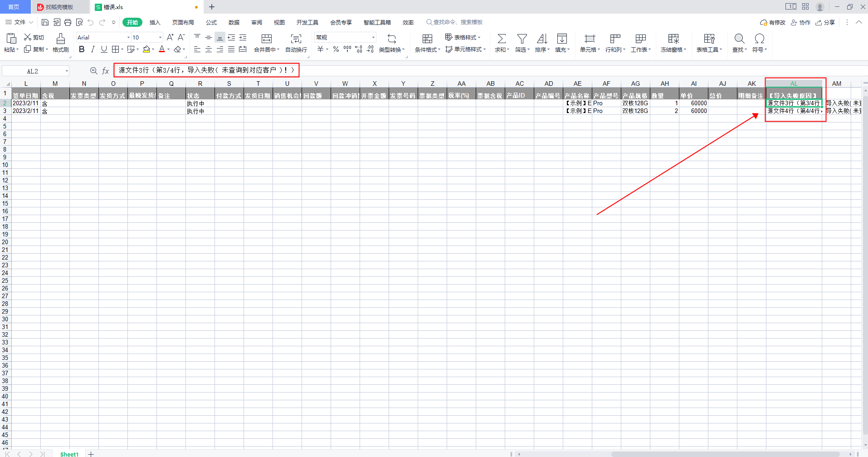This screenshot has height=457, width=868.
Task: Toggle Wrap Text (自动换行)
Action: (x=296, y=39)
